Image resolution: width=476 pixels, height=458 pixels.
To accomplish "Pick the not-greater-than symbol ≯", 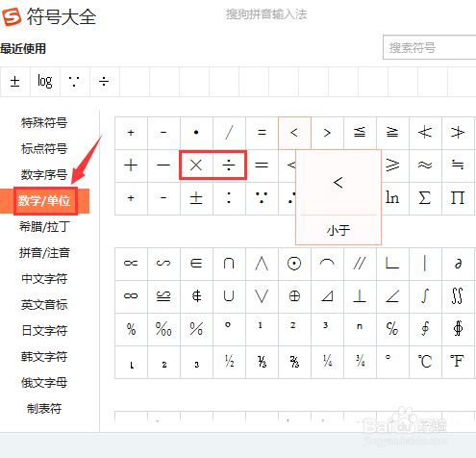I will click(x=458, y=133).
